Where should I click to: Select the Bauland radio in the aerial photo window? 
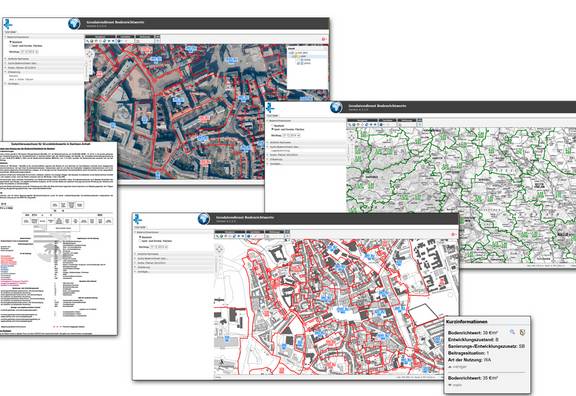(x=11, y=42)
